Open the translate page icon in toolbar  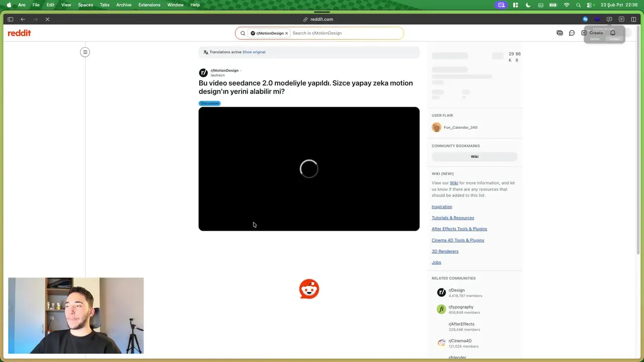tap(609, 19)
